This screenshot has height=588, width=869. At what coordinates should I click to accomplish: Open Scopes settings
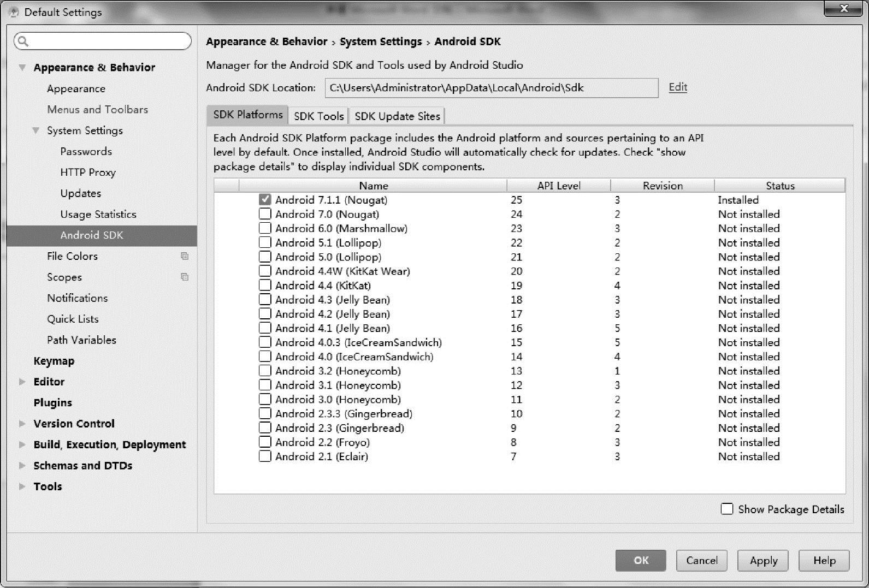(64, 277)
